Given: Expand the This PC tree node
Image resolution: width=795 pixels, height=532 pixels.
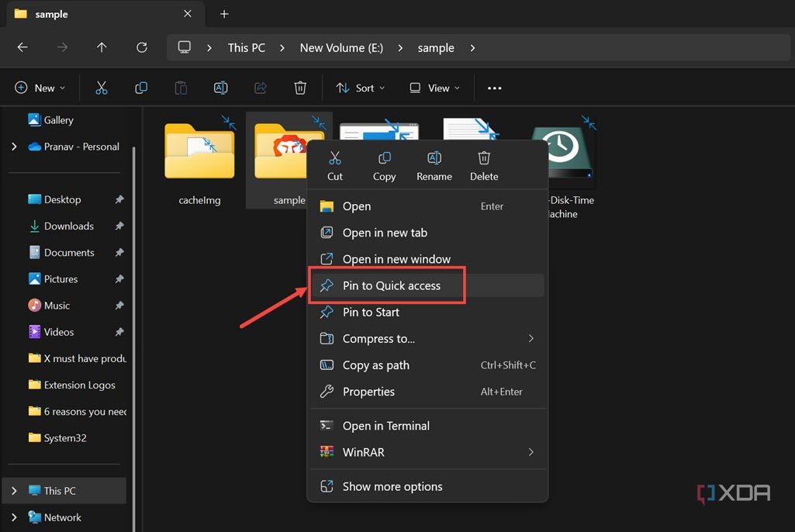Looking at the screenshot, I should 14,491.
